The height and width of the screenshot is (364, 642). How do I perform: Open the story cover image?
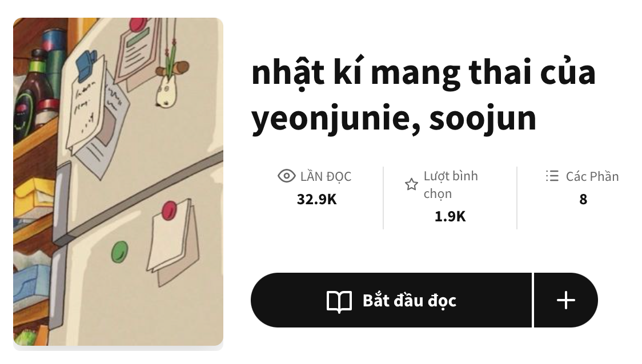pyautogui.click(x=118, y=181)
